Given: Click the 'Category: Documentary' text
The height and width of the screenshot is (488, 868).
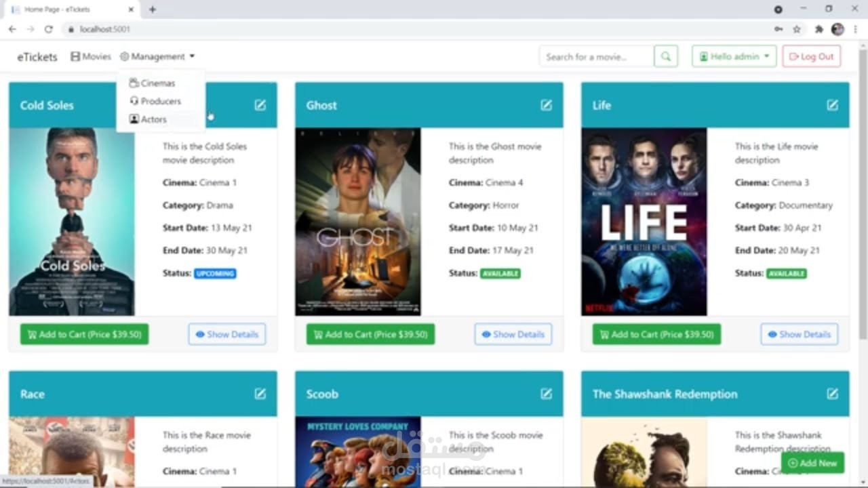Looking at the screenshot, I should coord(784,205).
